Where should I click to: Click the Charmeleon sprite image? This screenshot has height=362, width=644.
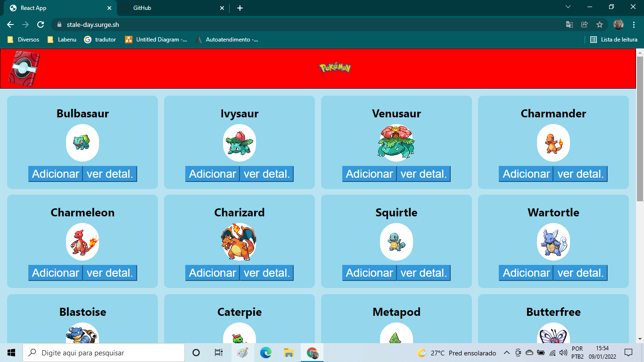83,242
